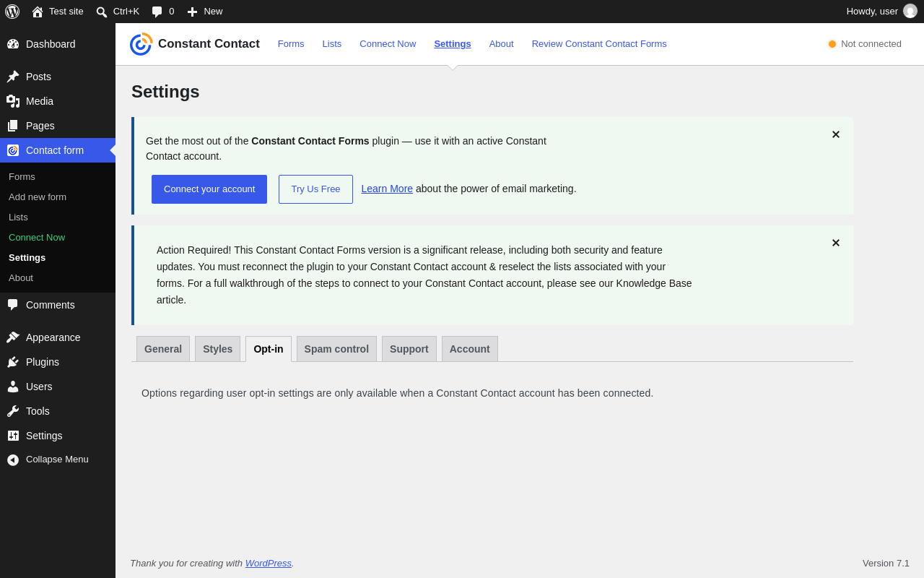Screen dimensions: 924x578
Task: Click the WordPress logo icon
Action: [12, 12]
